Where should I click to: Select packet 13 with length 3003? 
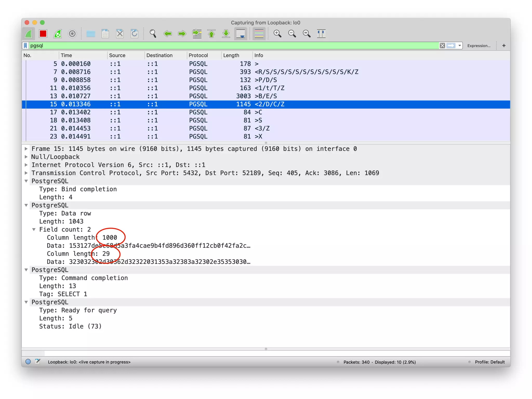266,96
